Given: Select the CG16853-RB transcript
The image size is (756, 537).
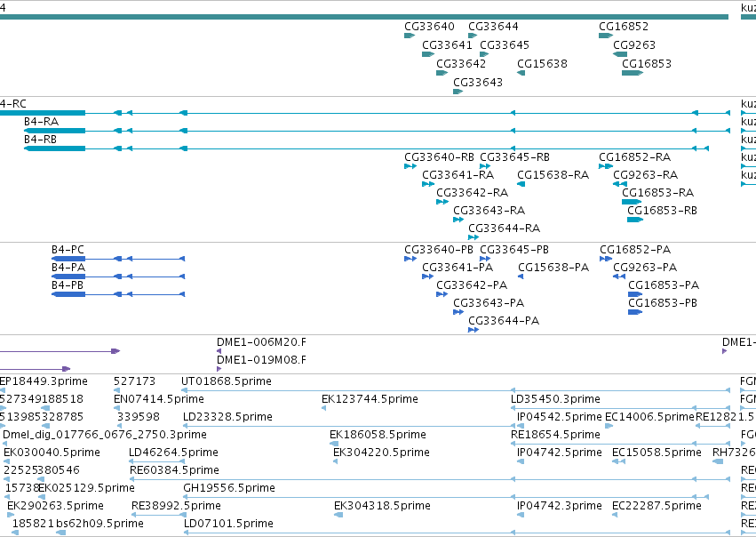Looking at the screenshot, I should (x=635, y=220).
